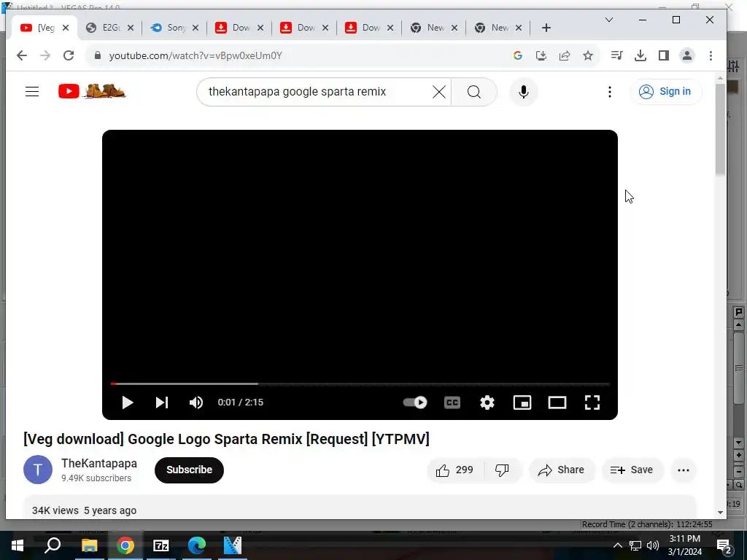Open more actions ellipsis below video
Image resolution: width=747 pixels, height=560 pixels.
[x=683, y=470]
